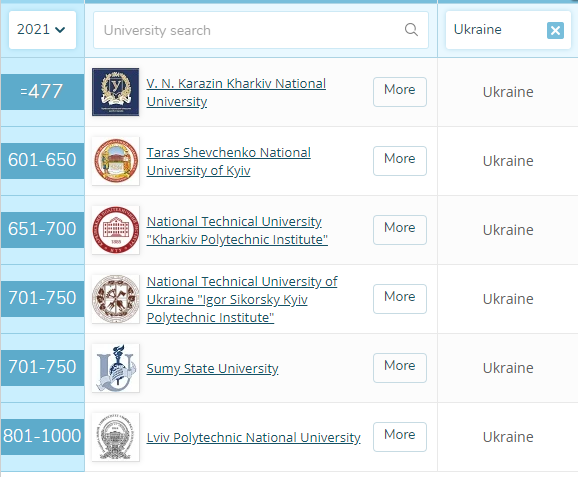The image size is (578, 477).
Task: Click the Igor Sikorsky Kyiv Polytechnic logo
Action: [115, 299]
